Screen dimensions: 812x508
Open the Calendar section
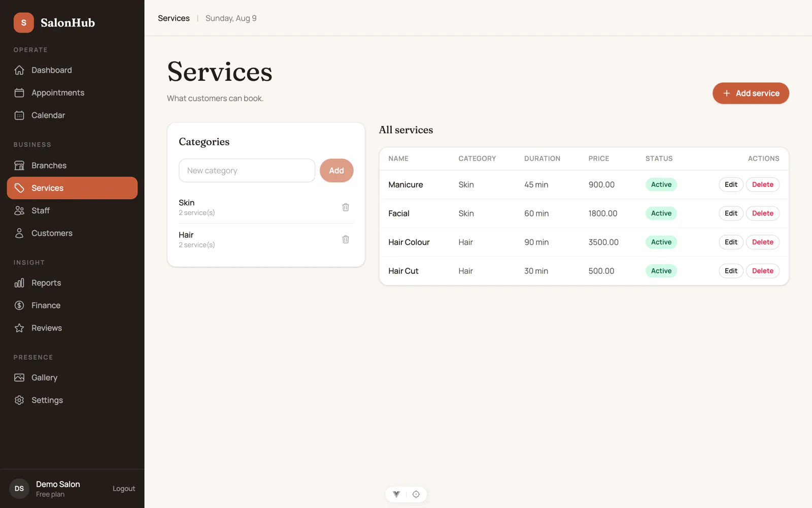tap(72, 115)
